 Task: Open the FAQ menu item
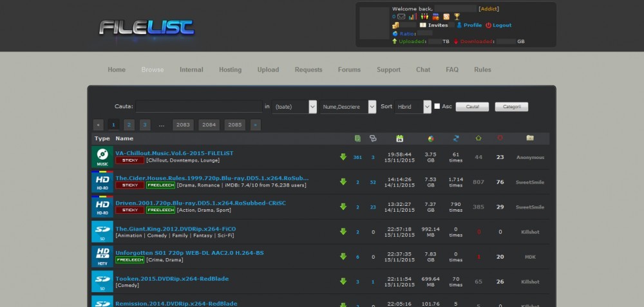click(x=452, y=70)
